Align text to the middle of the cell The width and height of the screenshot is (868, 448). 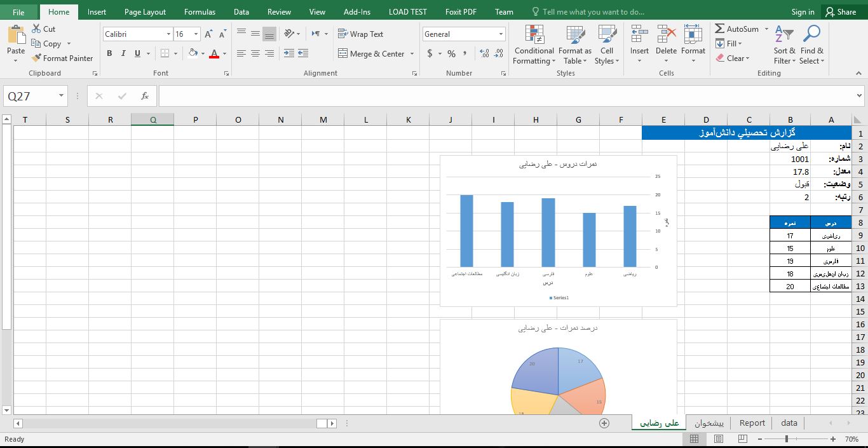[x=255, y=34]
